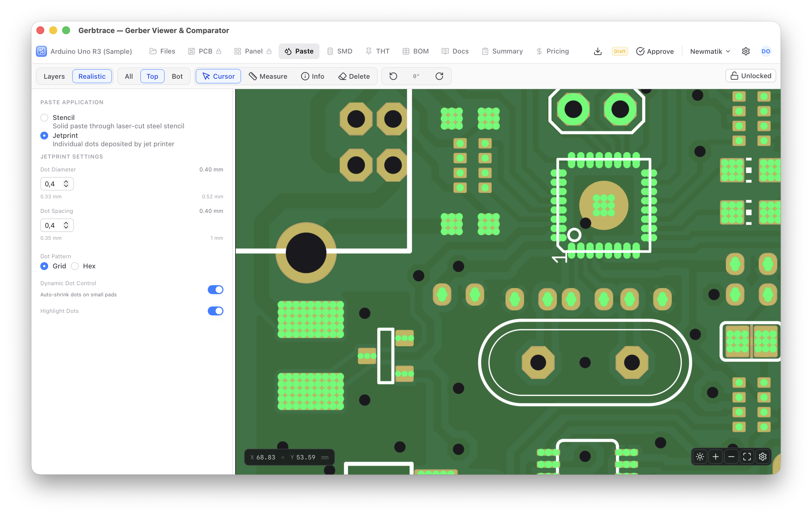Click the Unlocked button
812x516 pixels.
pyautogui.click(x=751, y=76)
